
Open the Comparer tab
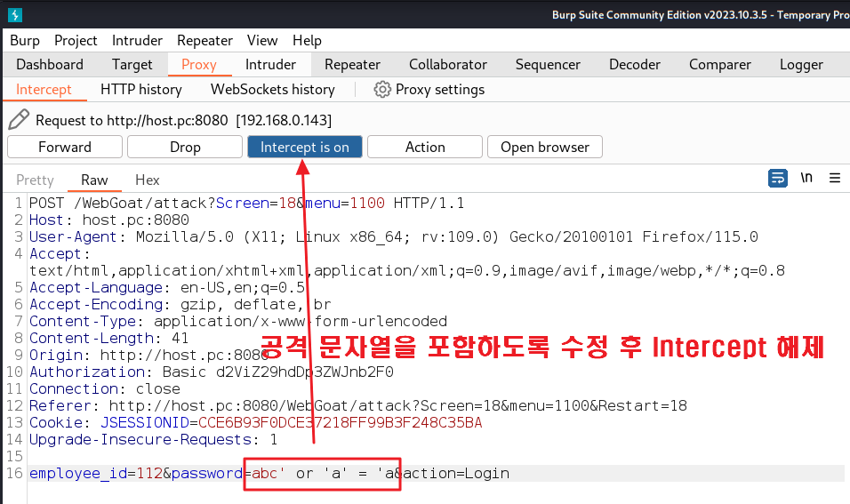(x=720, y=65)
